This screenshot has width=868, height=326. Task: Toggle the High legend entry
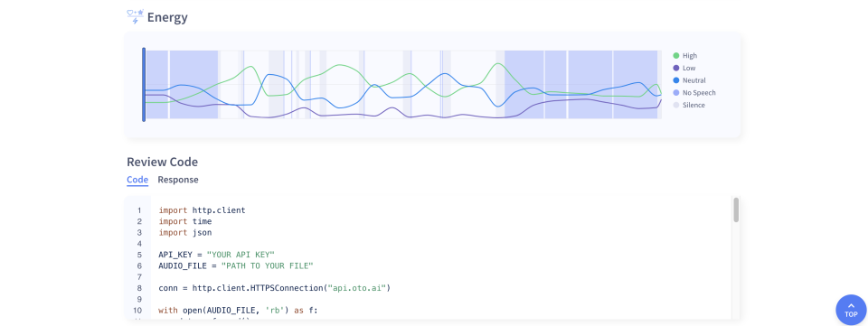684,56
